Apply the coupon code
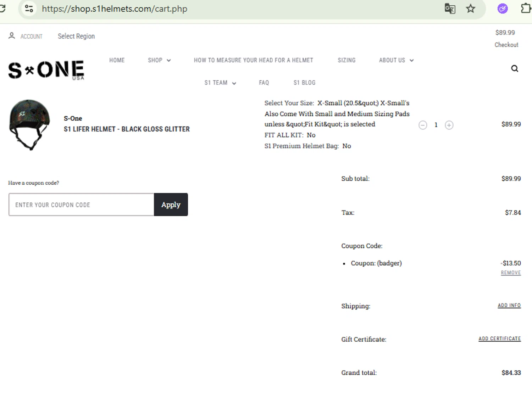Viewport: 532px width, 397px height. [x=171, y=205]
